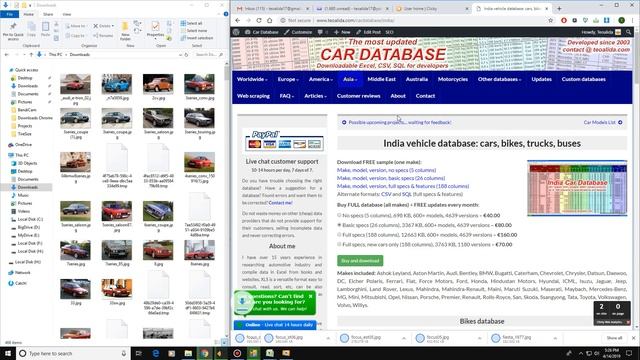Click the green Buy and download button
The image size is (640, 360).
[x=360, y=260]
